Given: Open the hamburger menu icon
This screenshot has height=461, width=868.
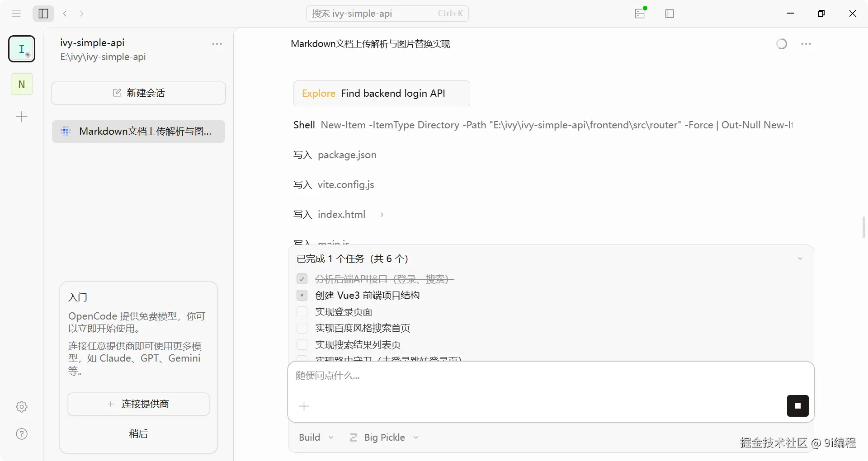Looking at the screenshot, I should (16, 14).
